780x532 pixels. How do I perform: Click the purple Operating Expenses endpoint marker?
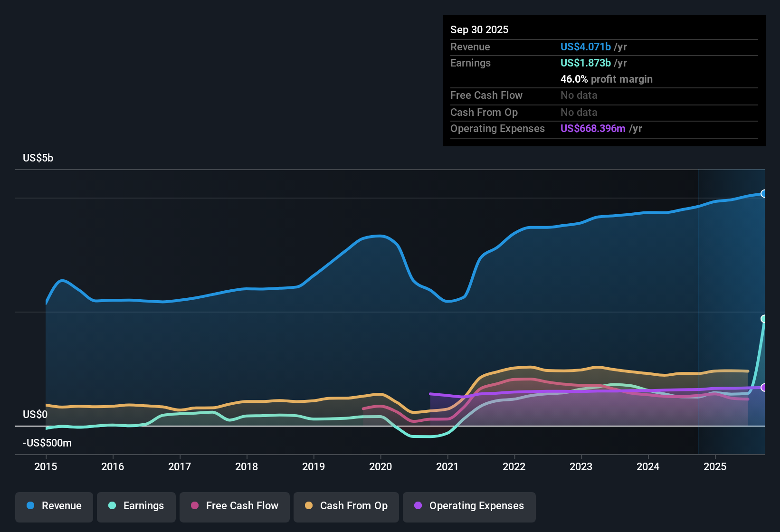(764, 388)
